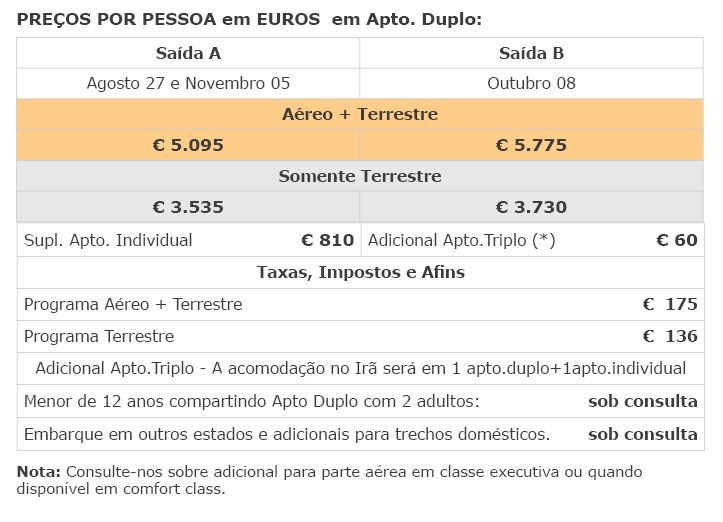
Task: Click the Outubro 08 date cell
Action: click(x=531, y=83)
